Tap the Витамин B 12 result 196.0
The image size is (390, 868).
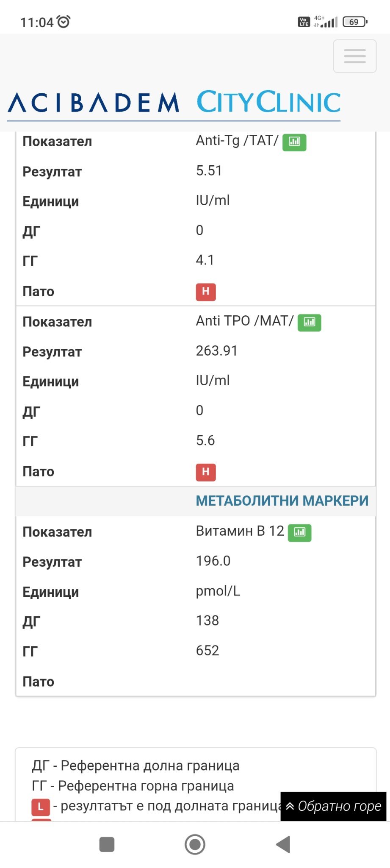coord(213,561)
